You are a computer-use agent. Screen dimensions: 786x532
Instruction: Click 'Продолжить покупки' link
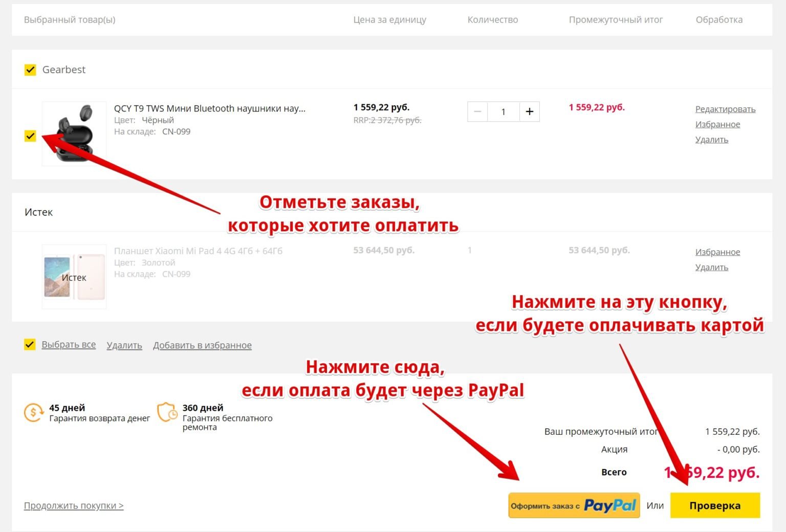tap(74, 505)
